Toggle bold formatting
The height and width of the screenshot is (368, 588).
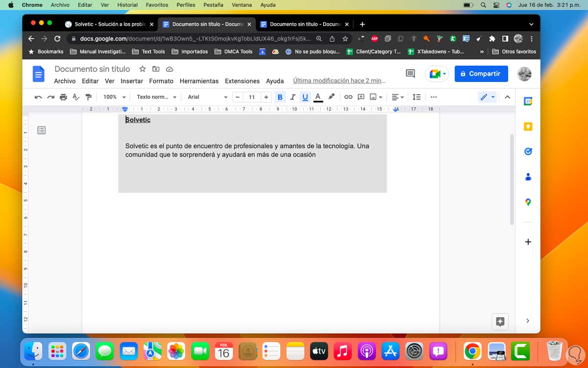pos(280,97)
